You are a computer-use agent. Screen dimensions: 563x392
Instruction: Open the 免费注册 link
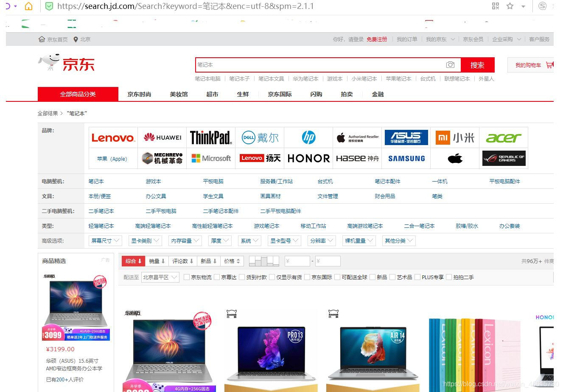(x=377, y=39)
